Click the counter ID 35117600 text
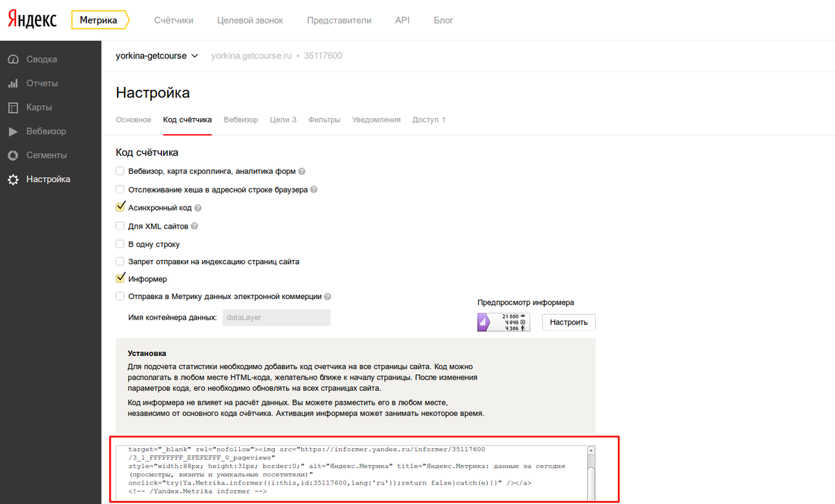This screenshot has height=504, width=835. pyautogui.click(x=323, y=56)
